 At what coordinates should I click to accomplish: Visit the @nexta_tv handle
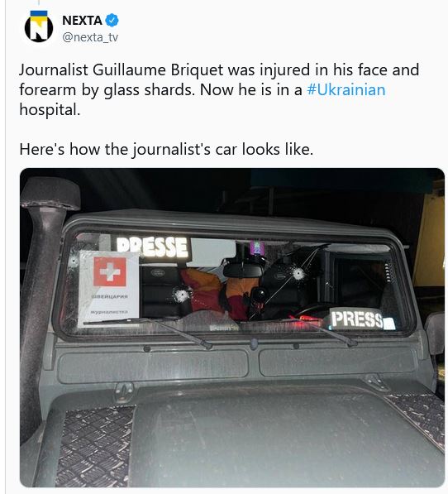(90, 37)
